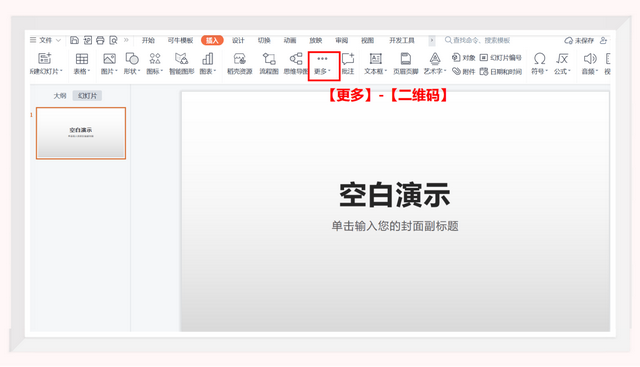The height and width of the screenshot is (367, 640).
Task: Expand more quick access tools (»)
Action: (x=126, y=40)
